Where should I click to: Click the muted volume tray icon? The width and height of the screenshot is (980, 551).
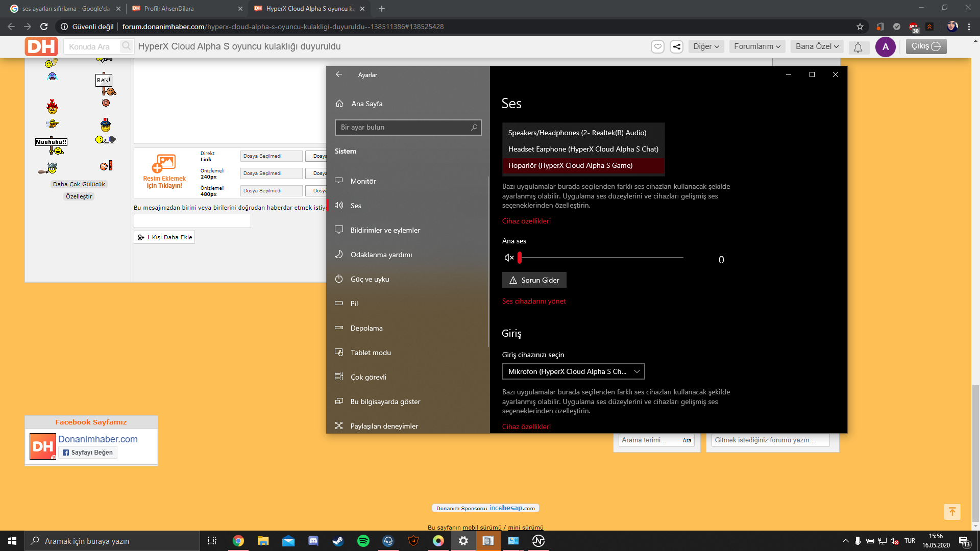point(895,541)
